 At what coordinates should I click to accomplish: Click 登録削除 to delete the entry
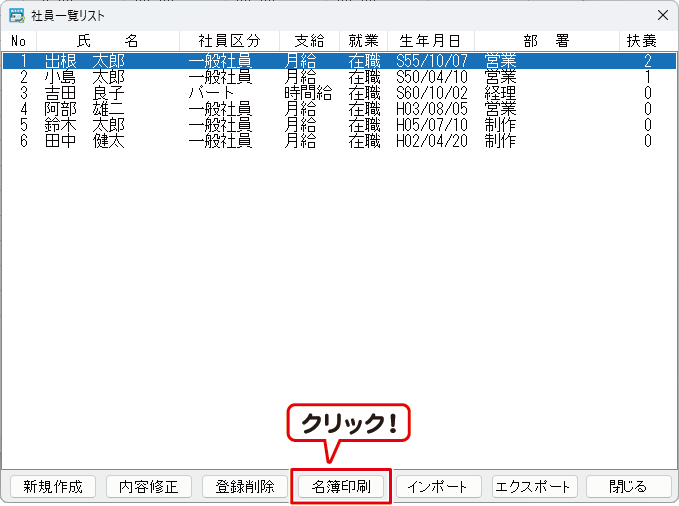(x=244, y=487)
